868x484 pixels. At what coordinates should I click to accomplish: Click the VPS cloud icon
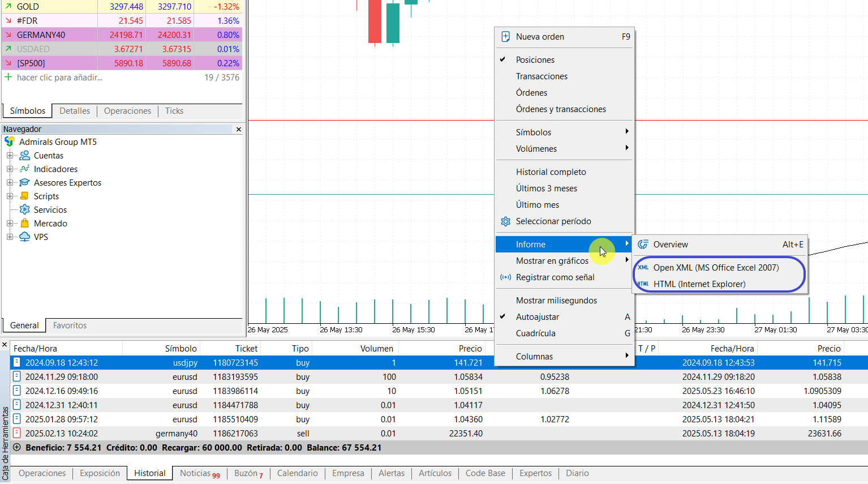click(25, 237)
